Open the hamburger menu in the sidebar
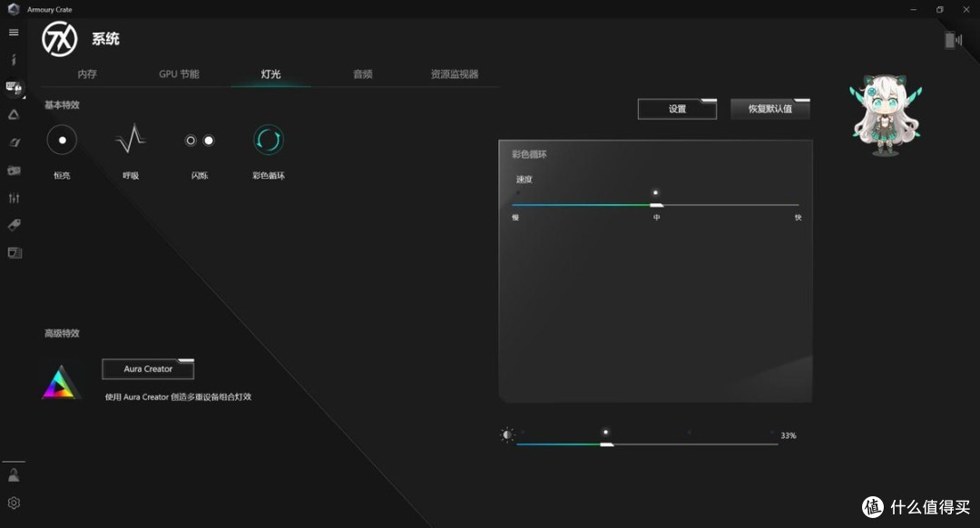980x528 pixels. tap(14, 33)
